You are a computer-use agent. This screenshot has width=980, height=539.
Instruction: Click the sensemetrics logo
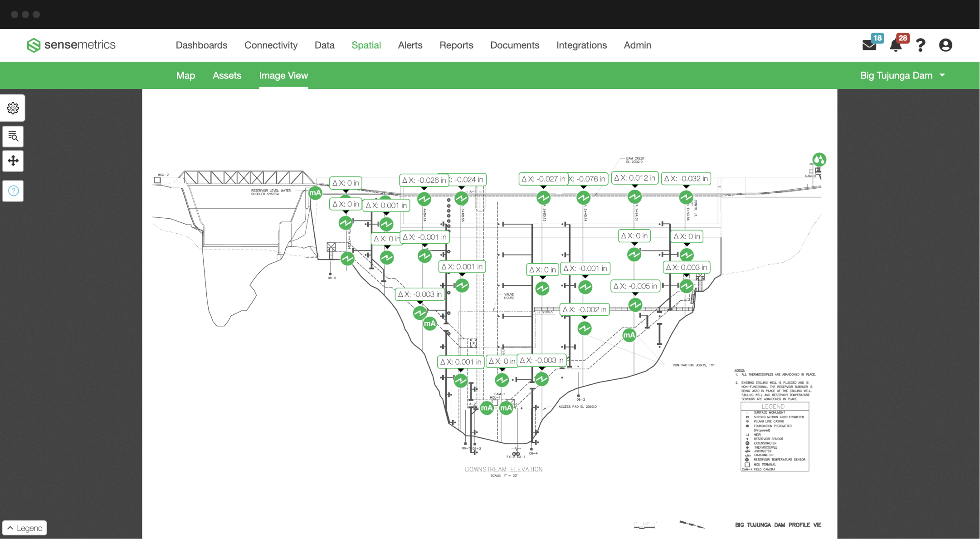[71, 45]
